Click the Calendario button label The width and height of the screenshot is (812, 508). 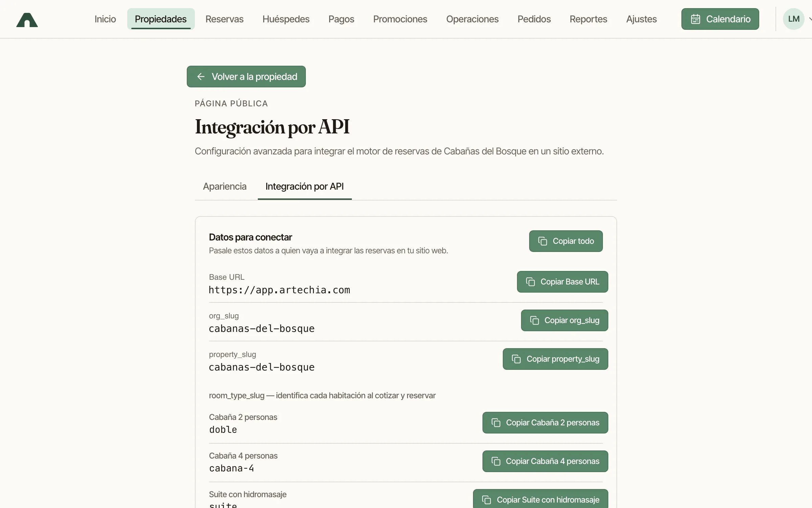(728, 19)
